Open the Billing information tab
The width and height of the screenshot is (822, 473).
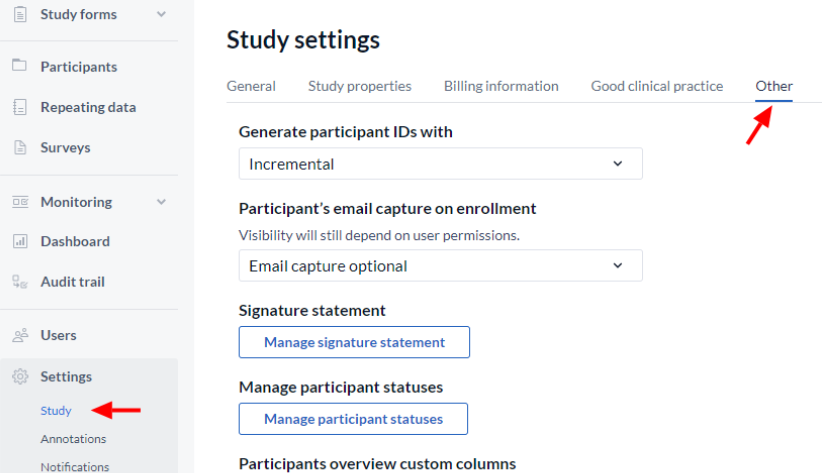(x=501, y=86)
